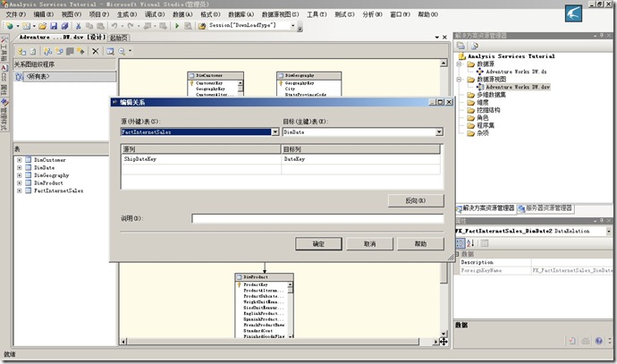Click the 确定 button in dialog

[318, 244]
